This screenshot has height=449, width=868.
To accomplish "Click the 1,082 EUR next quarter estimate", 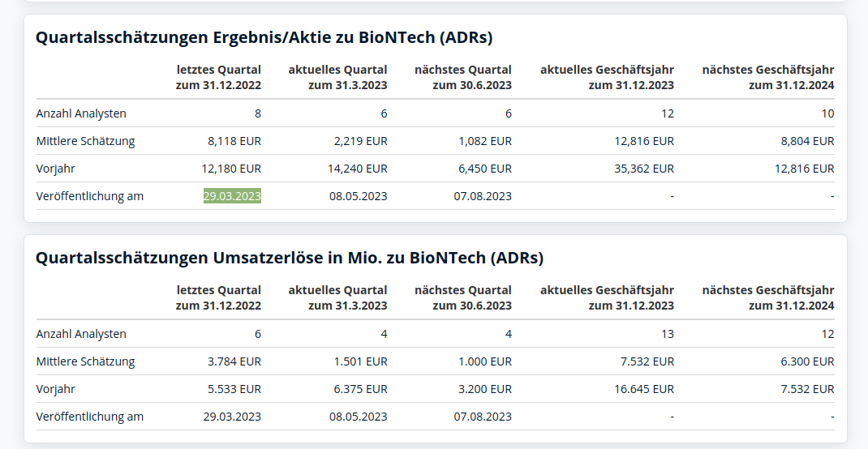I will click(x=485, y=141).
